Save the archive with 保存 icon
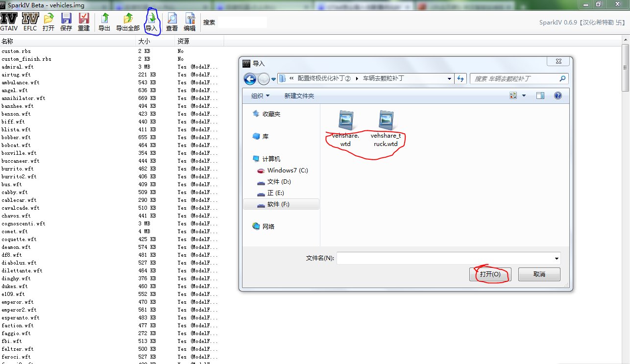This screenshot has width=630, height=364. (x=66, y=22)
